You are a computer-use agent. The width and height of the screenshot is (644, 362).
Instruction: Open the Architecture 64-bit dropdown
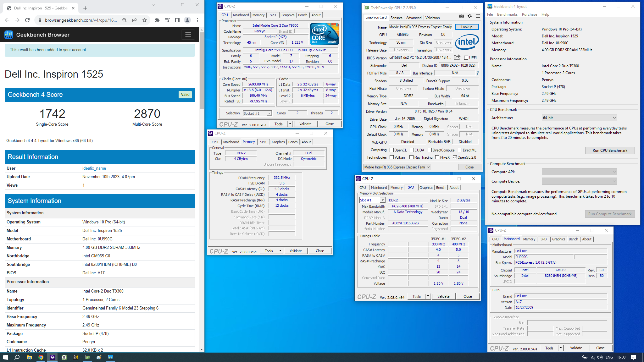click(x=579, y=118)
